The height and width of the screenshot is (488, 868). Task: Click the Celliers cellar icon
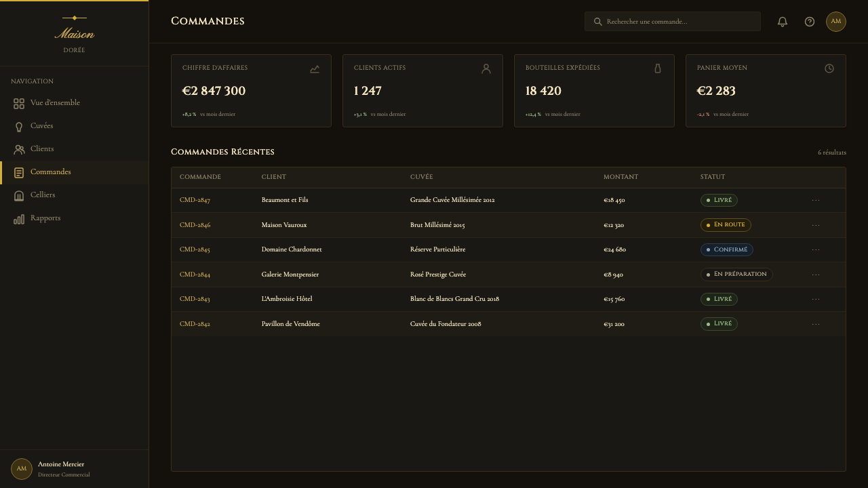click(19, 196)
